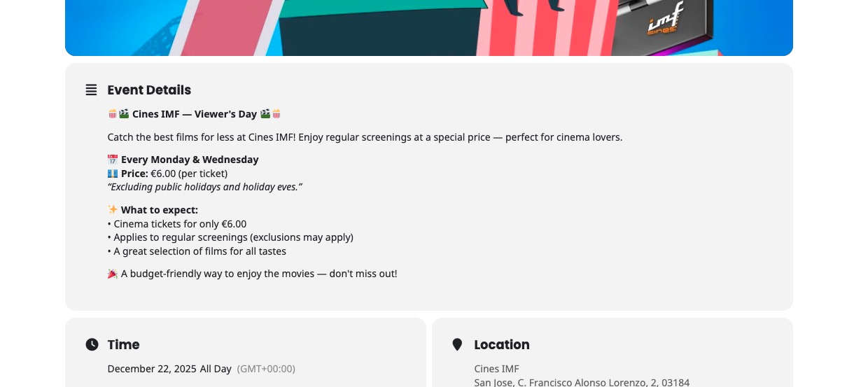This screenshot has width=868, height=387.
Task: Click the clapperboard emoji after Viewer's Day
Action: 265,114
